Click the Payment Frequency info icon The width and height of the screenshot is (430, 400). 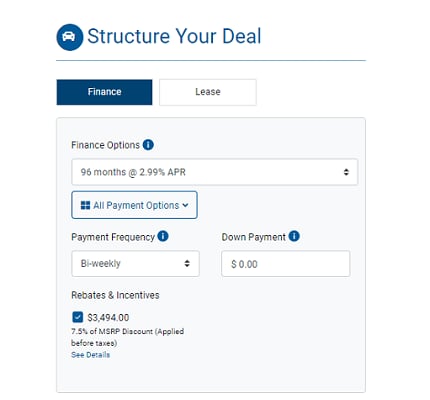(x=163, y=236)
